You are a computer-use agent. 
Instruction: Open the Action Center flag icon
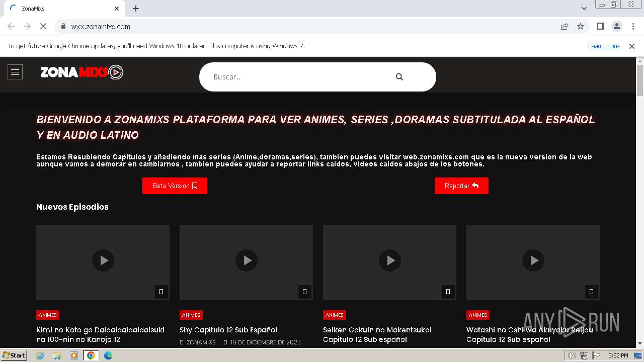point(596,355)
